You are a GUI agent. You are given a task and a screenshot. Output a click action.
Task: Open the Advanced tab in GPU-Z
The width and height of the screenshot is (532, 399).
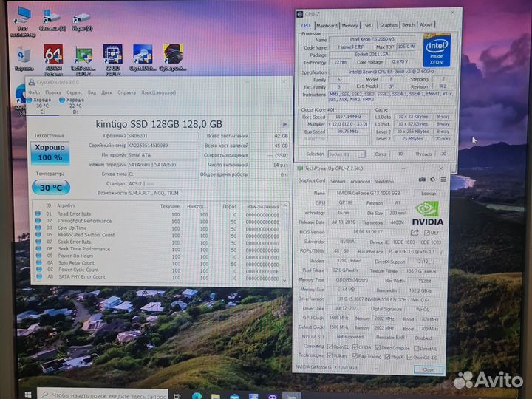(x=360, y=182)
